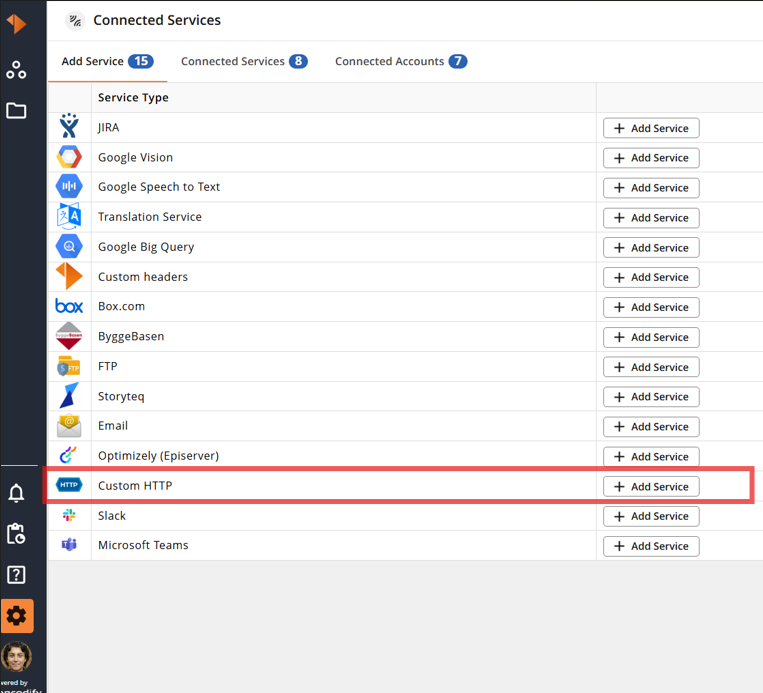The image size is (763, 693).
Task: Open the notifications bell icon
Action: pos(16,493)
